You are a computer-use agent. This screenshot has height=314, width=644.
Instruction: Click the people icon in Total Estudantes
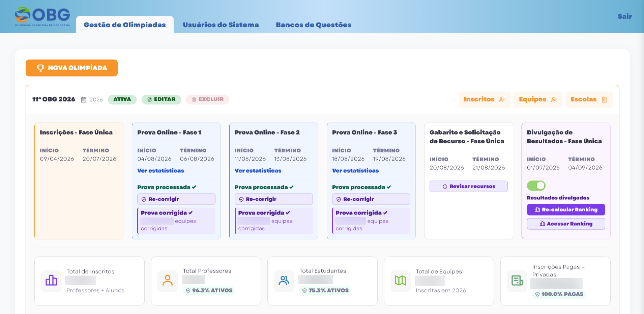click(284, 281)
